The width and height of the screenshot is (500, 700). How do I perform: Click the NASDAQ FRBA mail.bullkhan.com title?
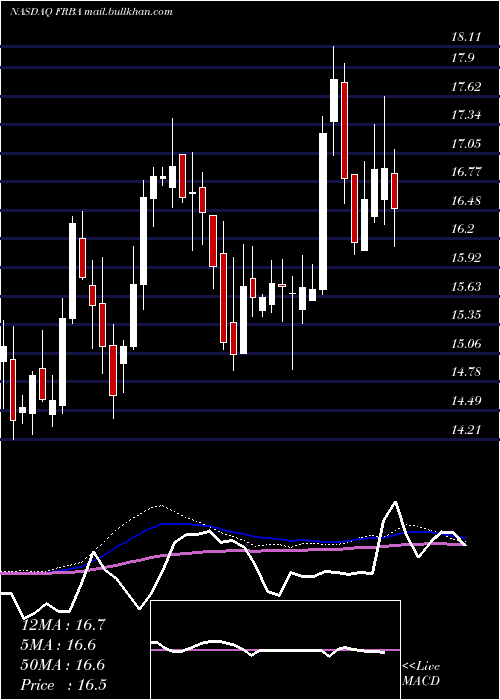[x=91, y=12]
